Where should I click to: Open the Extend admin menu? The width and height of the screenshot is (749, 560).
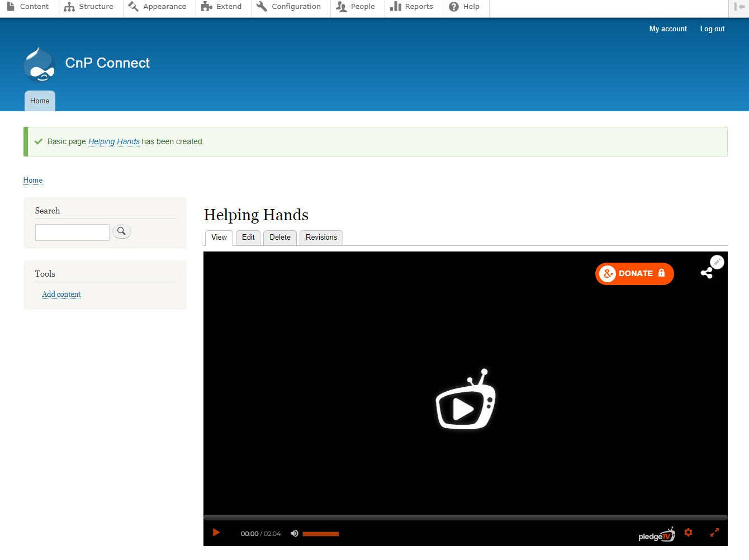pos(222,7)
